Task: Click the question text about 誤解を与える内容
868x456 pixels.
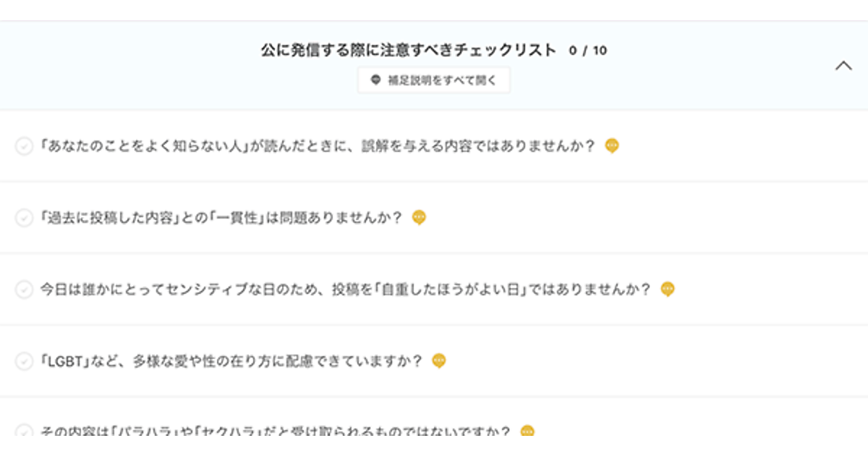Action: coord(318,146)
